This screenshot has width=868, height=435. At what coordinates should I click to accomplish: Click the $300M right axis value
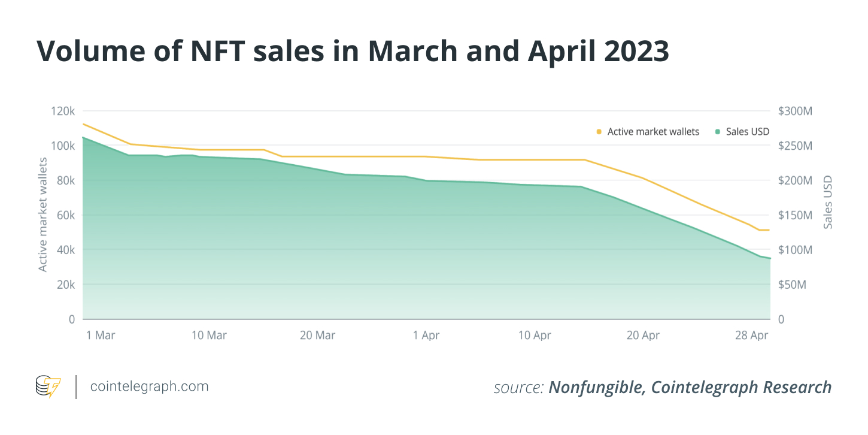point(795,111)
